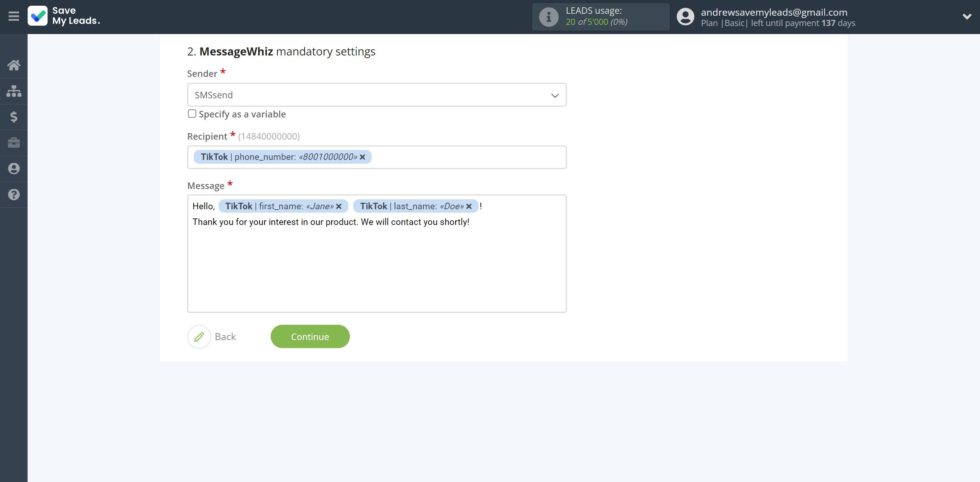Remove the last_name tag from Message

[469, 207]
